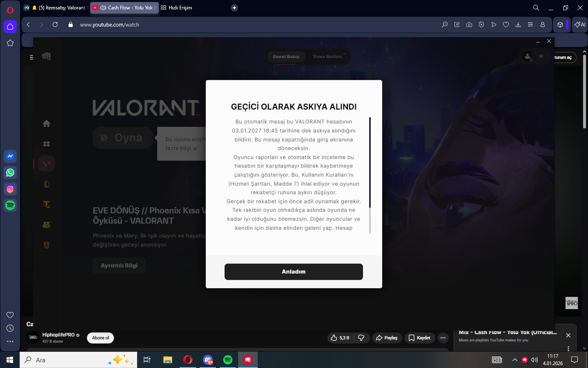Show hidden system tray icons chevron
This screenshot has height=368, width=588.
[514, 360]
